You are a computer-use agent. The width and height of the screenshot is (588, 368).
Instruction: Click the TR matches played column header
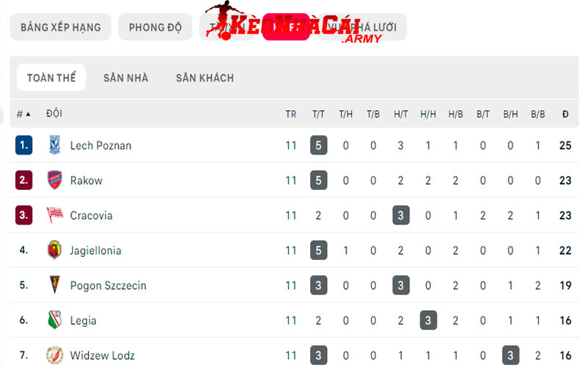291,114
